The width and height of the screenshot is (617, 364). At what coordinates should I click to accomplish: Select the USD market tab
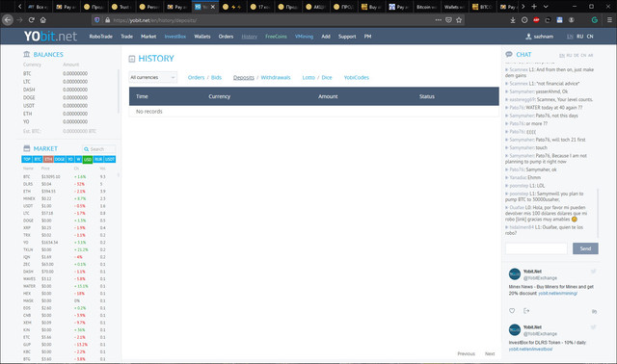click(x=88, y=160)
